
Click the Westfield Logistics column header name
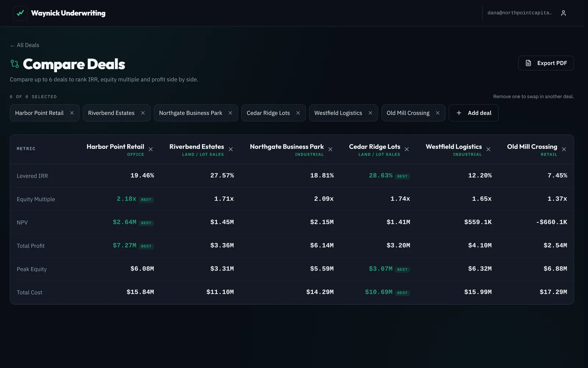click(x=454, y=146)
